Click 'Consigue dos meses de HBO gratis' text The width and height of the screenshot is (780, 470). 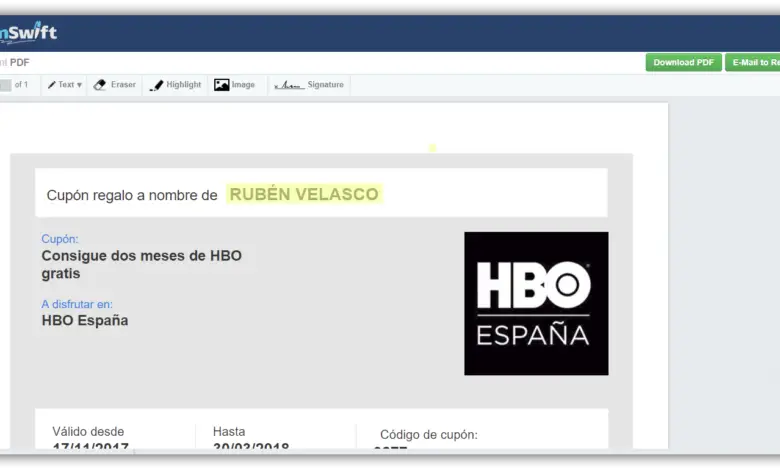(x=141, y=265)
